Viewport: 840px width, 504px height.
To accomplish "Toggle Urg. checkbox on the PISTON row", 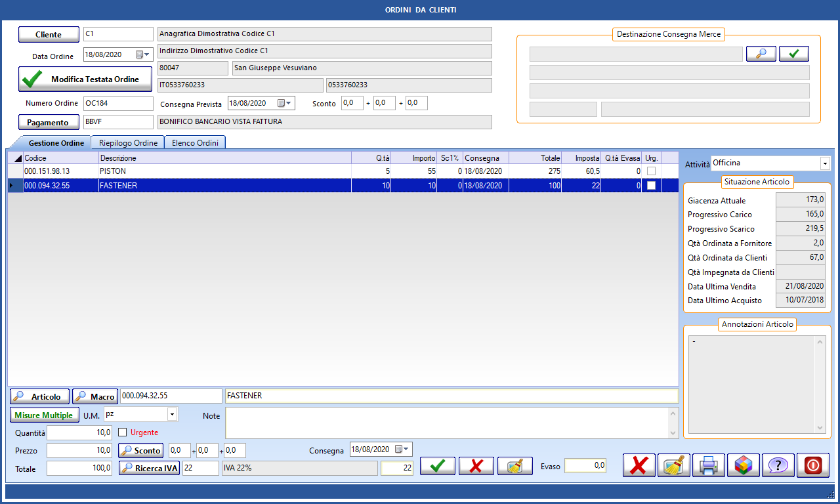I will coord(651,171).
